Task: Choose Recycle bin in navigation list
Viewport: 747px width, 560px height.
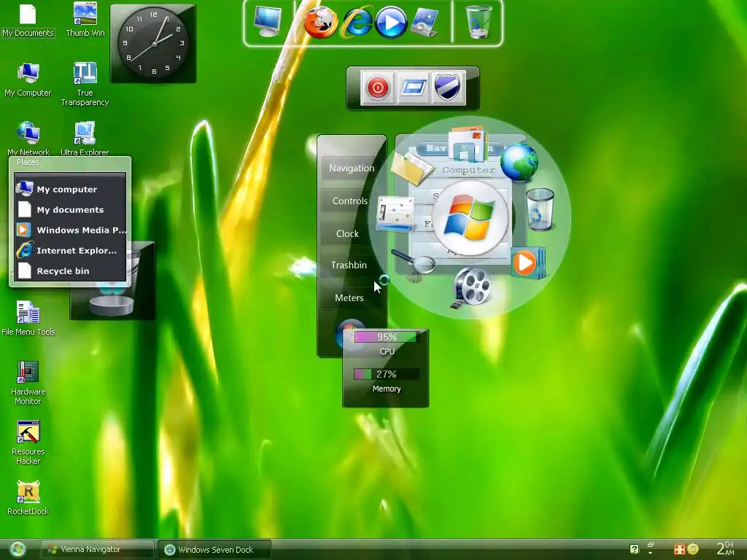Action: click(71, 271)
